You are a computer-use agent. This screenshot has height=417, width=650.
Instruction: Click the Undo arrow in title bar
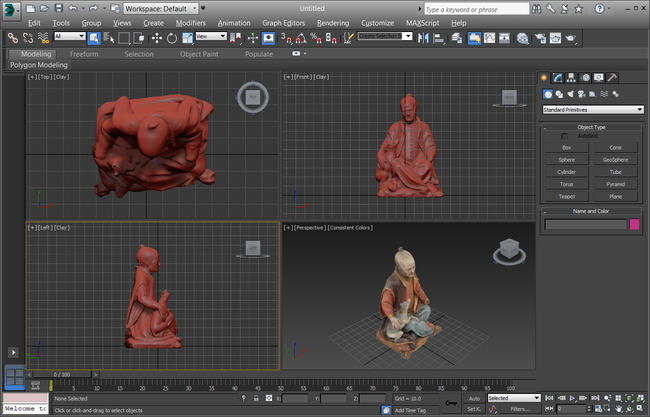tap(72, 7)
